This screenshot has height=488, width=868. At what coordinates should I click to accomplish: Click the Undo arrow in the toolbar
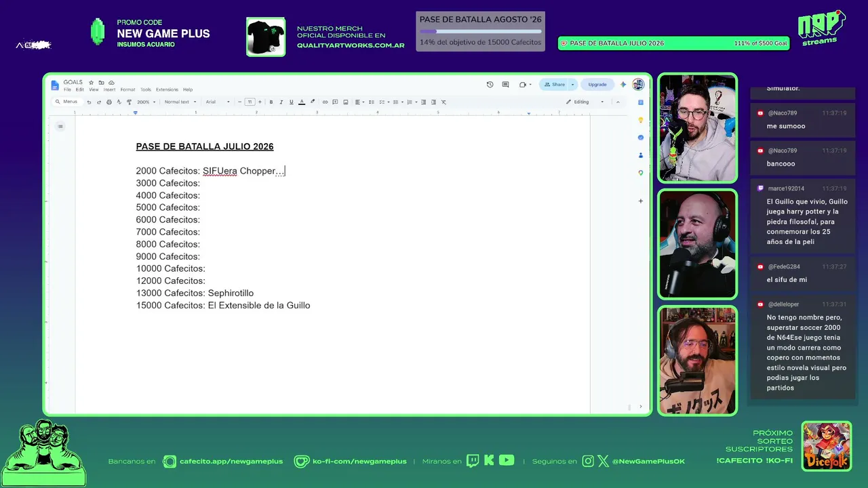pyautogui.click(x=89, y=102)
